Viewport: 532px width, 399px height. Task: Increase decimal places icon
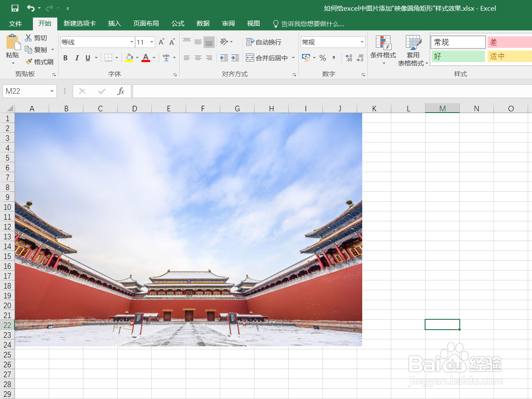[x=349, y=58]
